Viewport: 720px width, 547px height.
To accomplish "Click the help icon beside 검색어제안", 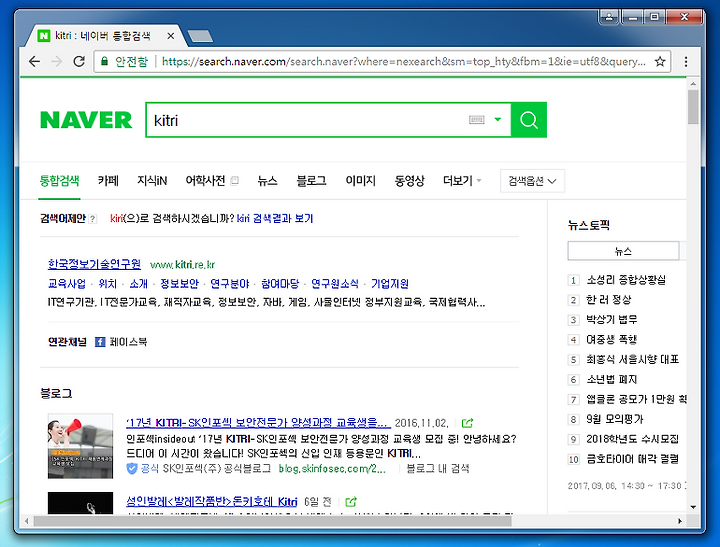I will pyautogui.click(x=92, y=219).
